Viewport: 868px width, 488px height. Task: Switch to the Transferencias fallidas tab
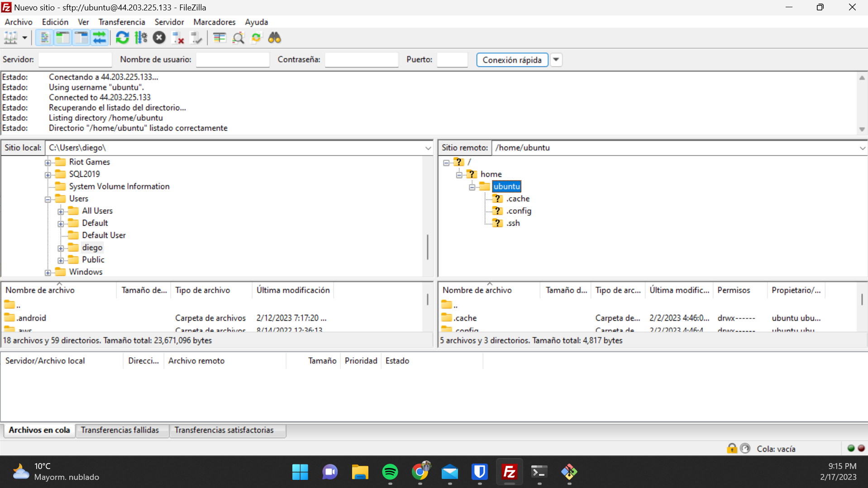tap(122, 430)
